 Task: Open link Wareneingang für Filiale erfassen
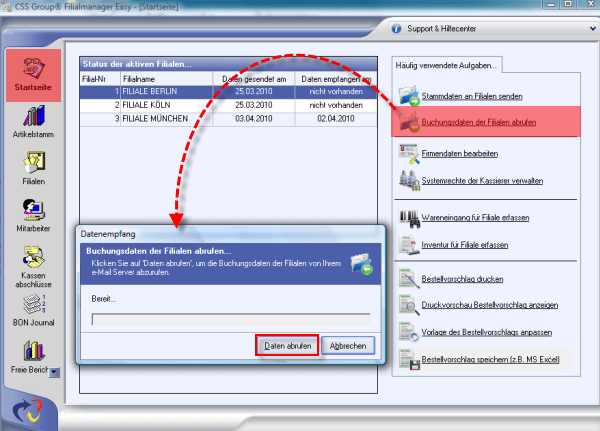pos(475,217)
